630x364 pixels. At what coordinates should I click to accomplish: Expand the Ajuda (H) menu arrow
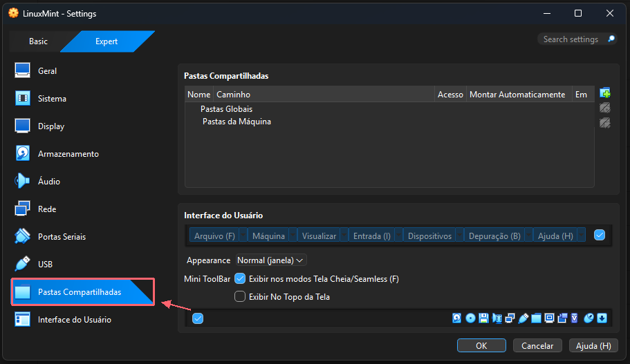click(x=582, y=236)
